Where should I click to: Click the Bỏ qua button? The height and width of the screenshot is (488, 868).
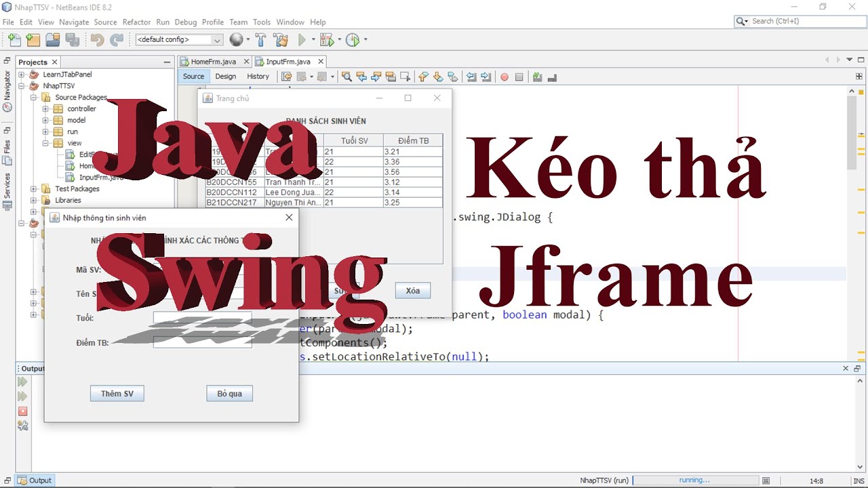pos(230,394)
